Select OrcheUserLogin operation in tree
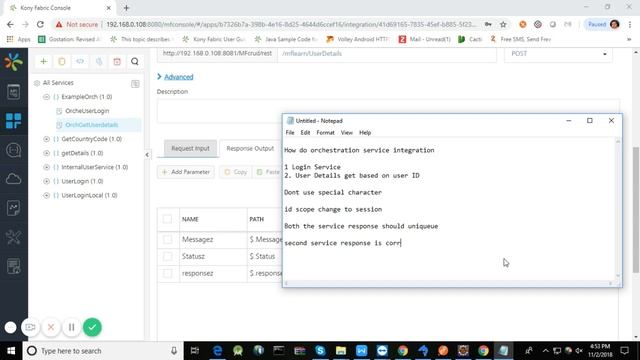Viewport: 640px width, 360px height. coord(87,111)
